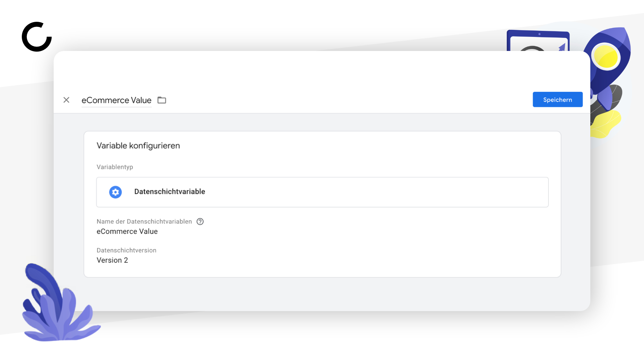Image resolution: width=644 pixels, height=362 pixels.
Task: Click the eCommerce Value data layer name
Action: [x=127, y=231]
